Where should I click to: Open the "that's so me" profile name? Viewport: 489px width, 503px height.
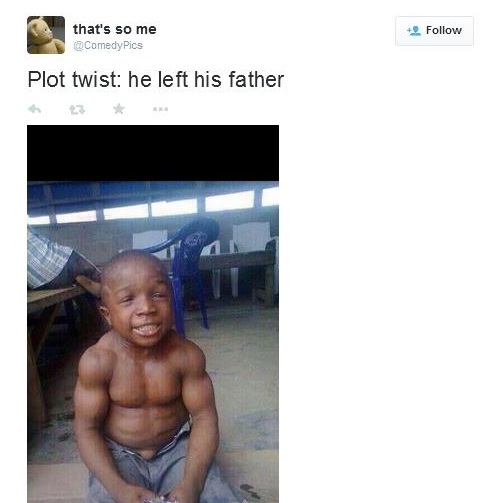(115, 29)
